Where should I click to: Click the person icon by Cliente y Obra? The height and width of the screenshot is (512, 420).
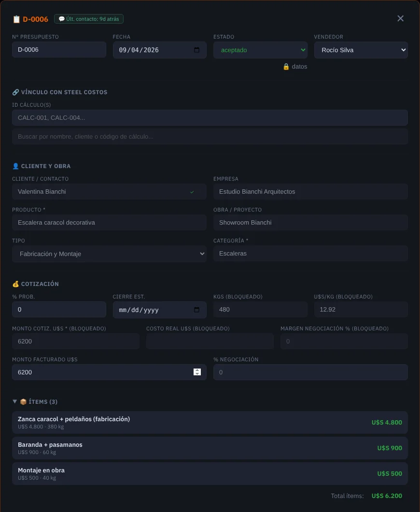[x=15, y=166]
